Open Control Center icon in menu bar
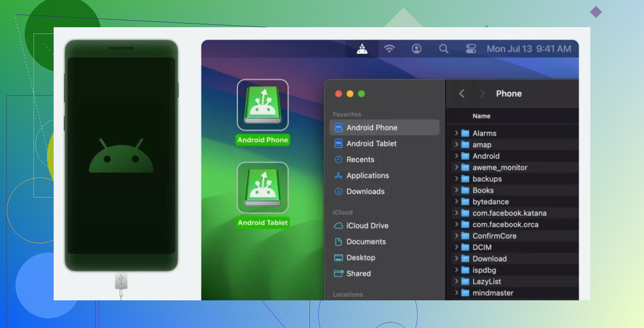This screenshot has width=644, height=328. (x=471, y=49)
